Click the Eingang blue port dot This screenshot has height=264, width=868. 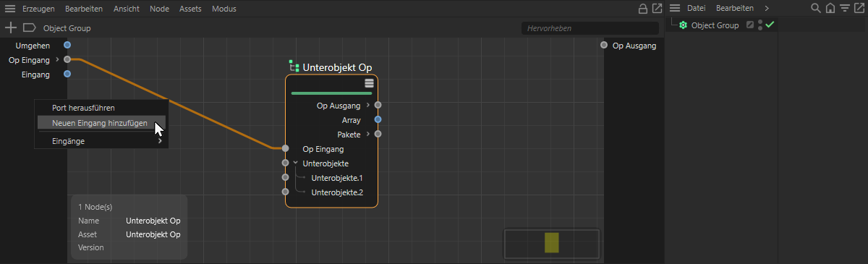click(67, 74)
